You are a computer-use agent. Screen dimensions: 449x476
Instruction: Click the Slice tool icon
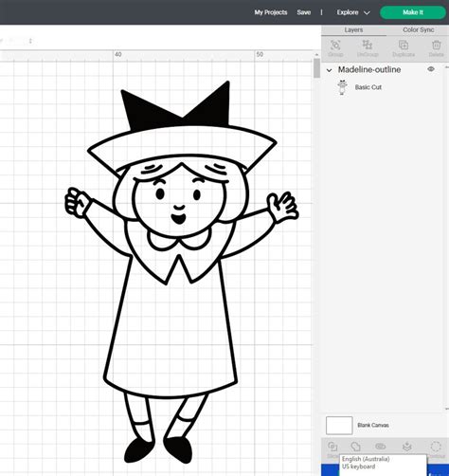(x=332, y=447)
